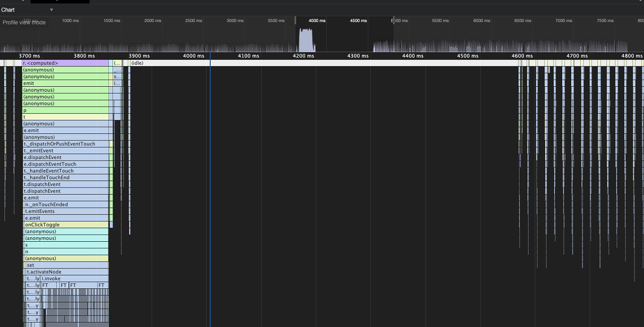Select the i.invoke call frame

coord(74,279)
